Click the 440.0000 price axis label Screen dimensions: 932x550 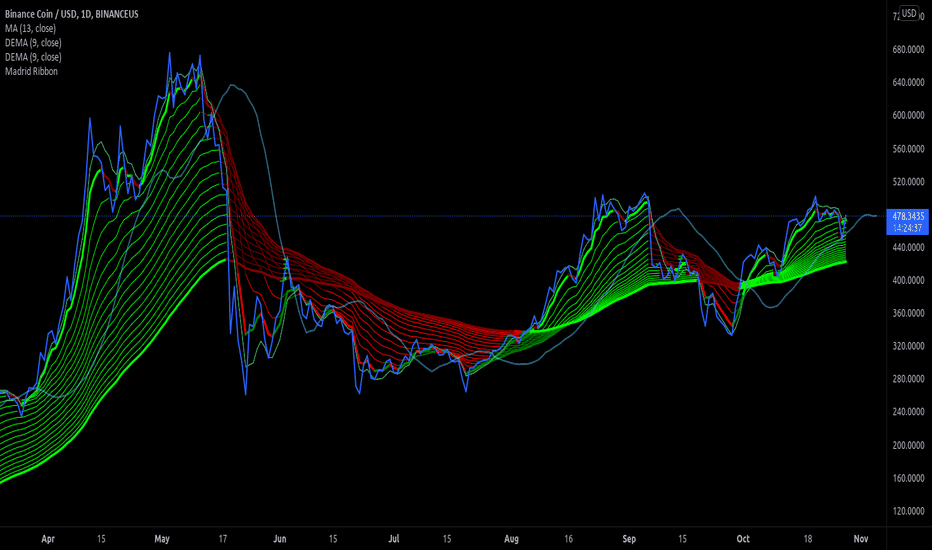(x=908, y=247)
